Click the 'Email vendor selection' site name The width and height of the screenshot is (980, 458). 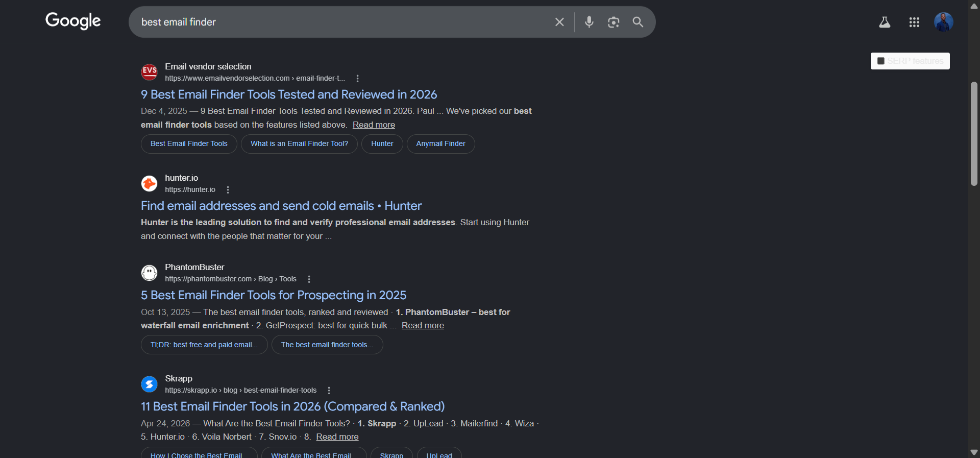pyautogui.click(x=208, y=66)
